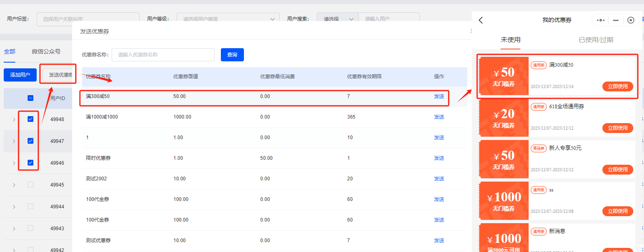644x252 pixels.
Task: Click the ¥50 满300减50 coupon thumbnail
Action: coord(504,76)
